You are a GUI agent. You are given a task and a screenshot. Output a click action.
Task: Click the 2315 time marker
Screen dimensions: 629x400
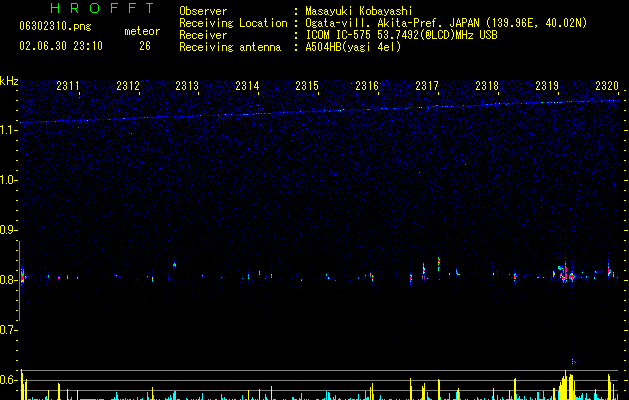[x=307, y=86]
